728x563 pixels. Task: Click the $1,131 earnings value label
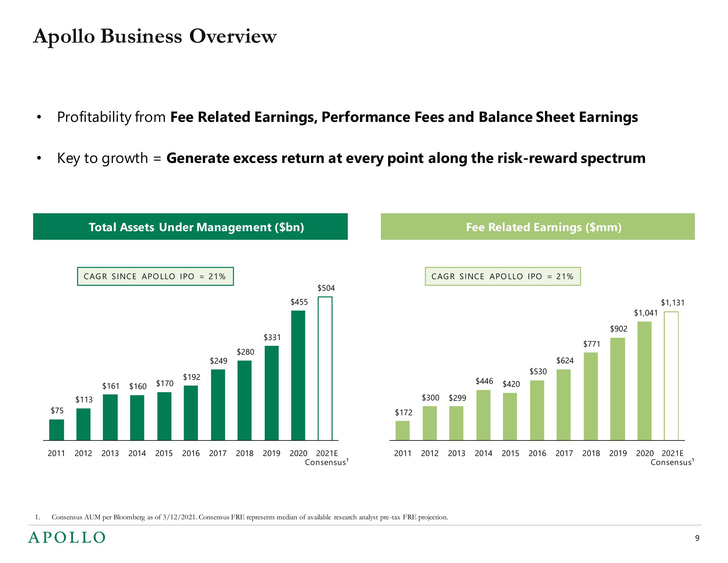click(x=673, y=303)
